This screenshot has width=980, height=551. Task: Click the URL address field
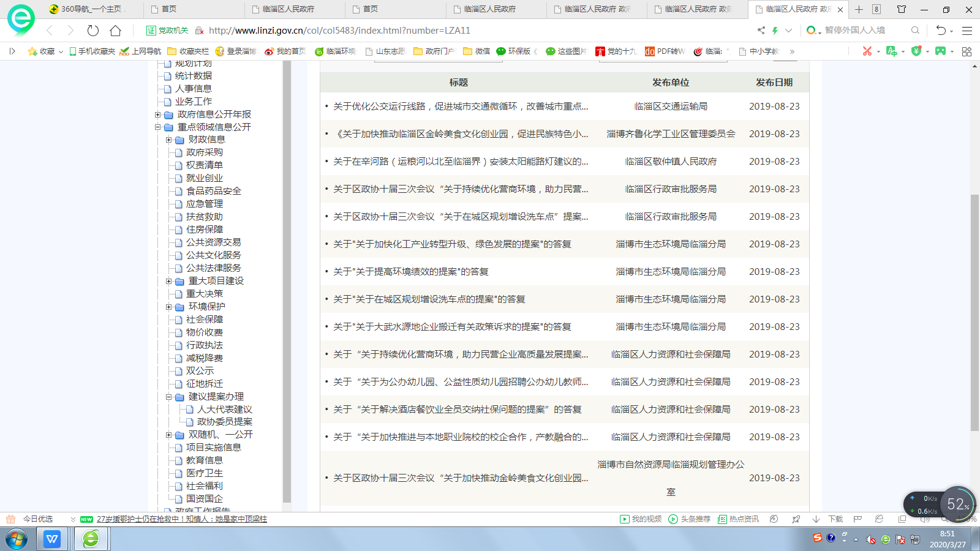coord(429,31)
